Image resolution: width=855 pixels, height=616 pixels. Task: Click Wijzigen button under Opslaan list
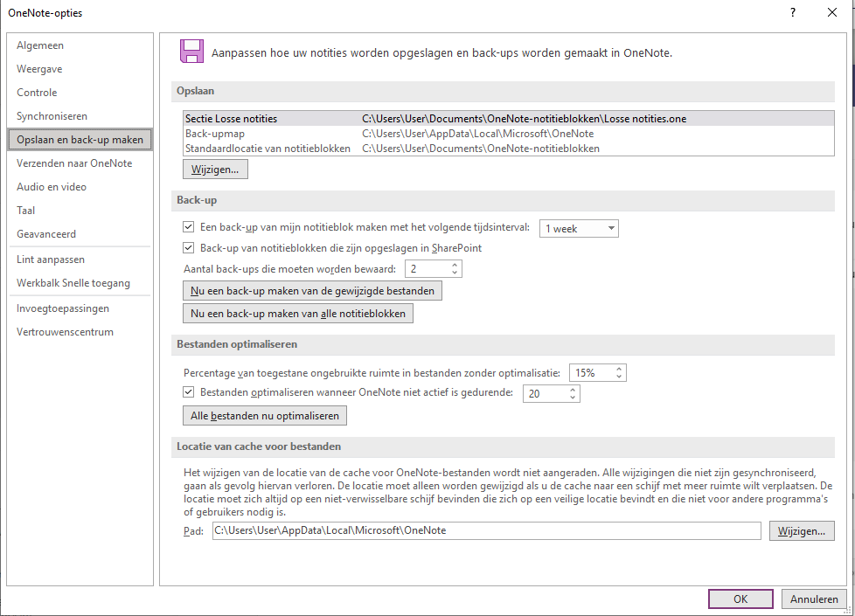(215, 170)
